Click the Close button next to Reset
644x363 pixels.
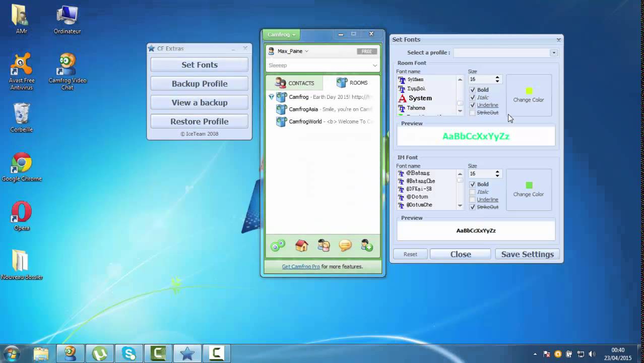pos(461,254)
